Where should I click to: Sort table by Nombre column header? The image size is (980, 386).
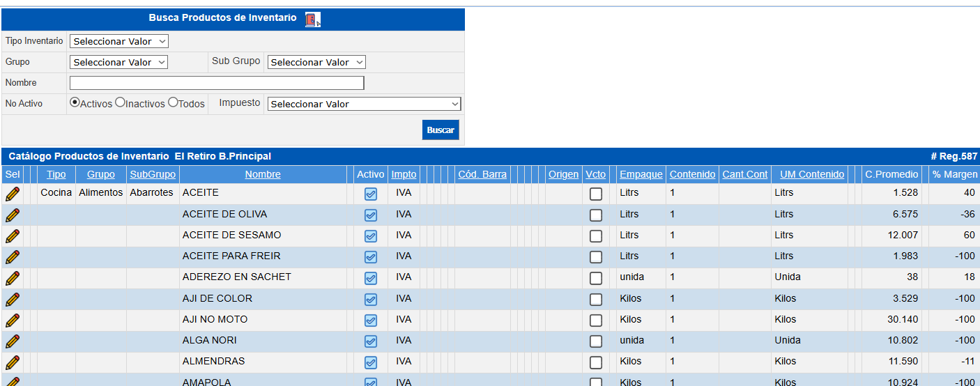263,174
